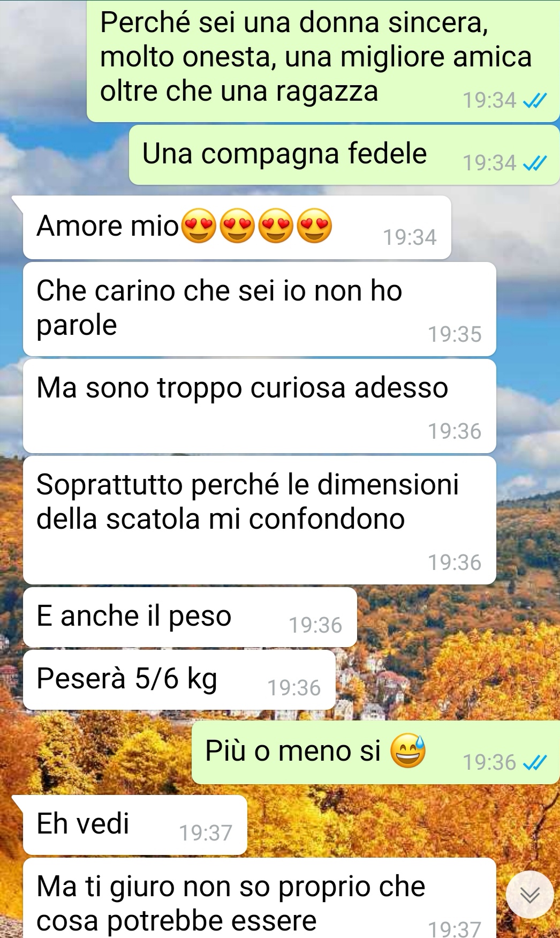Tap the scroll-to-bottom double chevron button

coord(530,895)
